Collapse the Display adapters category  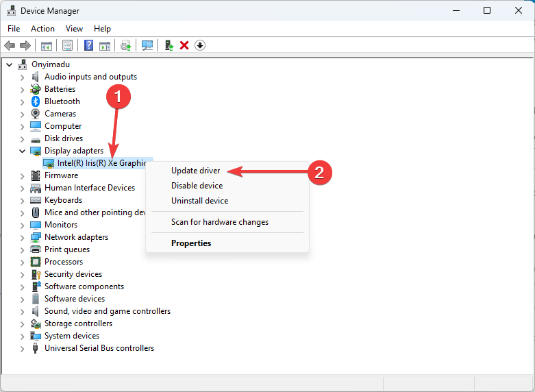(x=22, y=151)
